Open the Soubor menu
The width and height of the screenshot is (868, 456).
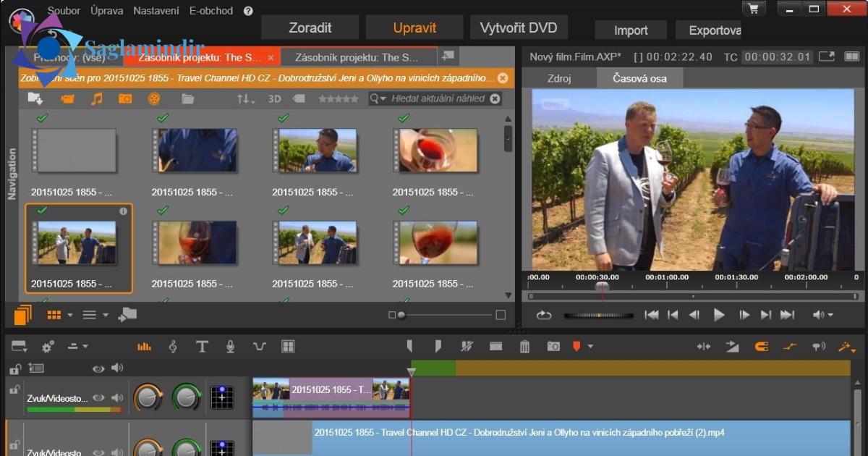click(64, 11)
